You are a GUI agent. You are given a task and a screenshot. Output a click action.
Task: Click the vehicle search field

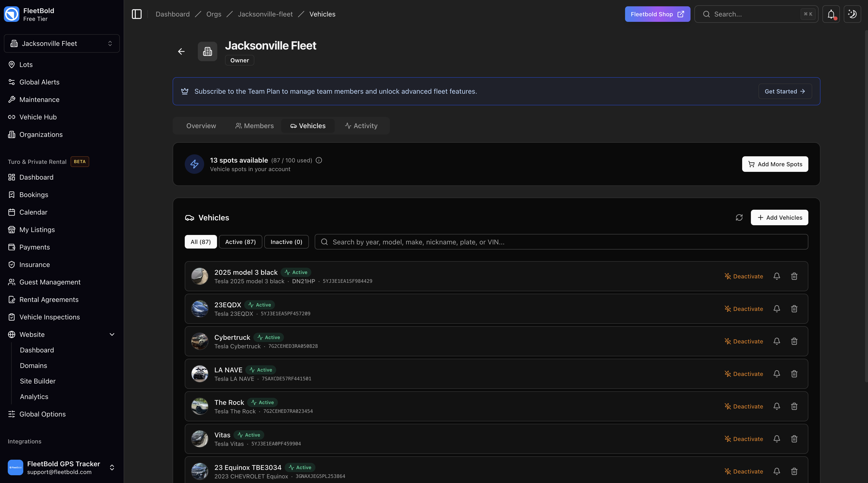click(472, 241)
